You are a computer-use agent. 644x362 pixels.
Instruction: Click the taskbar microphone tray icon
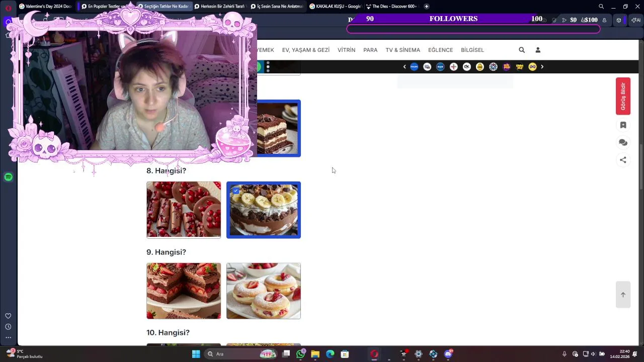pyautogui.click(x=565, y=354)
